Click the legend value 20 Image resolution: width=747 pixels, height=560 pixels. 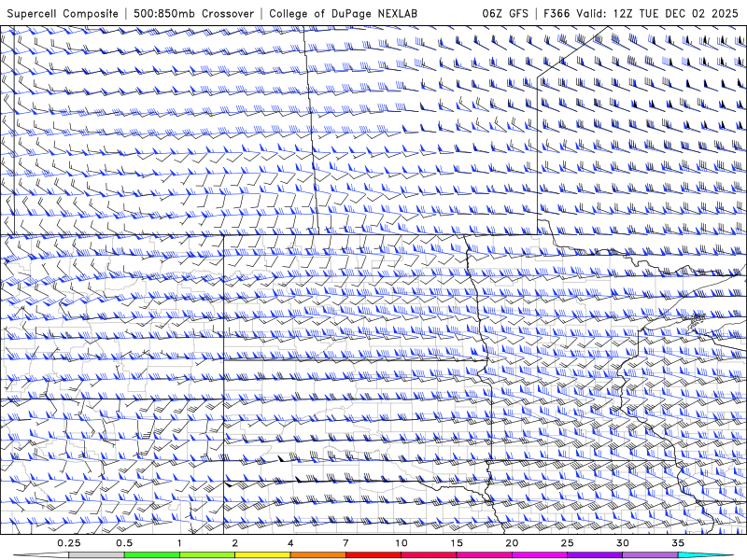pyautogui.click(x=512, y=543)
